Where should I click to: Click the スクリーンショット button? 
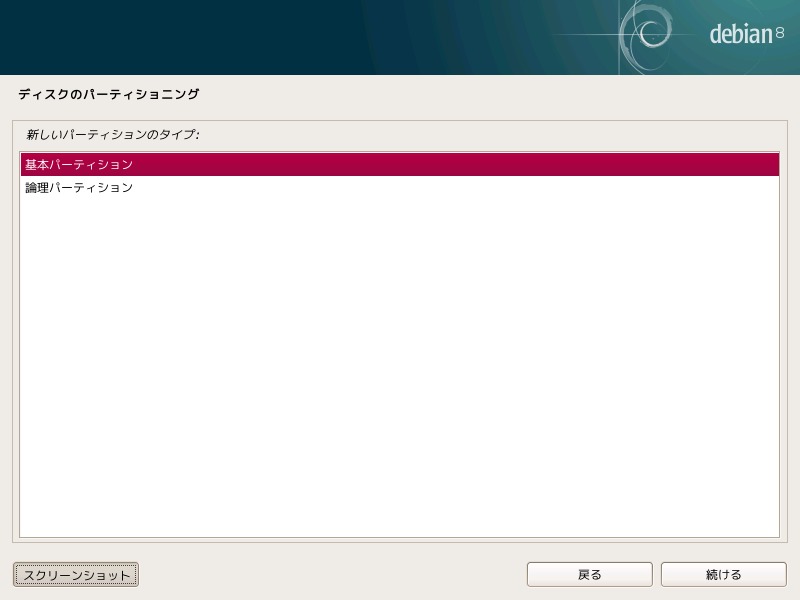76,574
